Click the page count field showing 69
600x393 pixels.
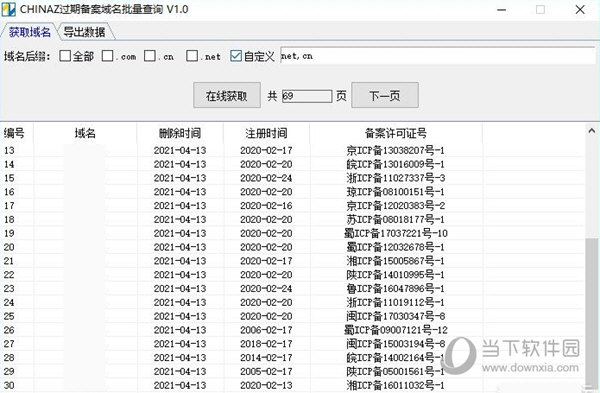307,96
